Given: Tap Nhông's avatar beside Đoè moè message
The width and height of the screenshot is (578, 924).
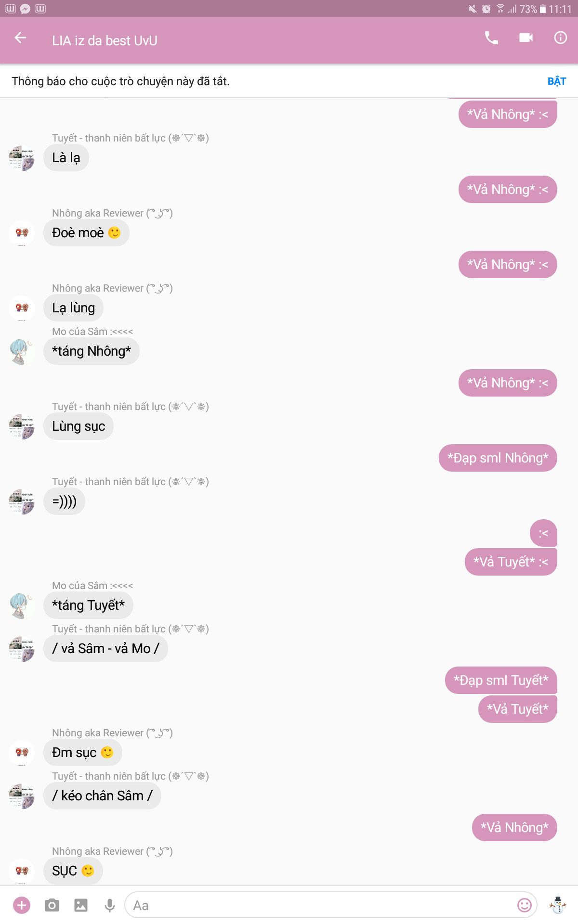Looking at the screenshot, I should [x=22, y=233].
